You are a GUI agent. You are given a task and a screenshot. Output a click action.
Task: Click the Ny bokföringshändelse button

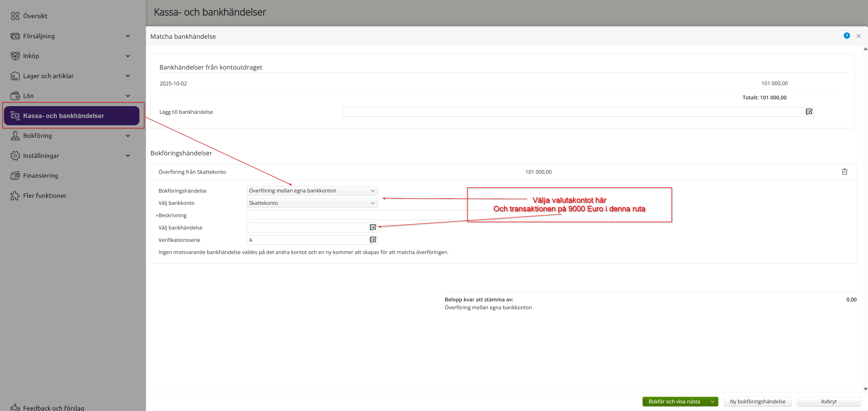click(x=757, y=401)
